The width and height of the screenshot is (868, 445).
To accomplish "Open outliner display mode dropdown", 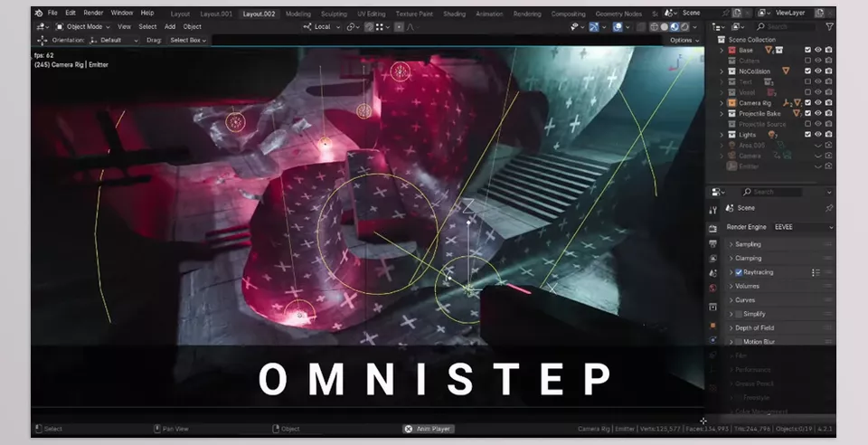I will pos(739,26).
